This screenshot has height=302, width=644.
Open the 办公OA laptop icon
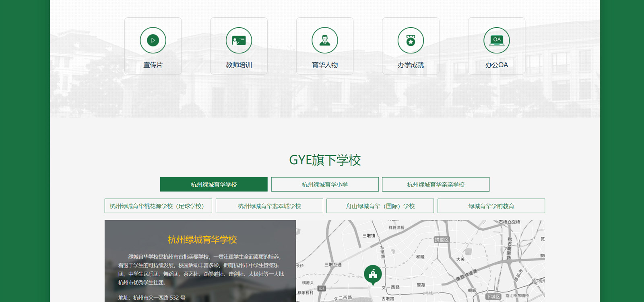click(497, 40)
